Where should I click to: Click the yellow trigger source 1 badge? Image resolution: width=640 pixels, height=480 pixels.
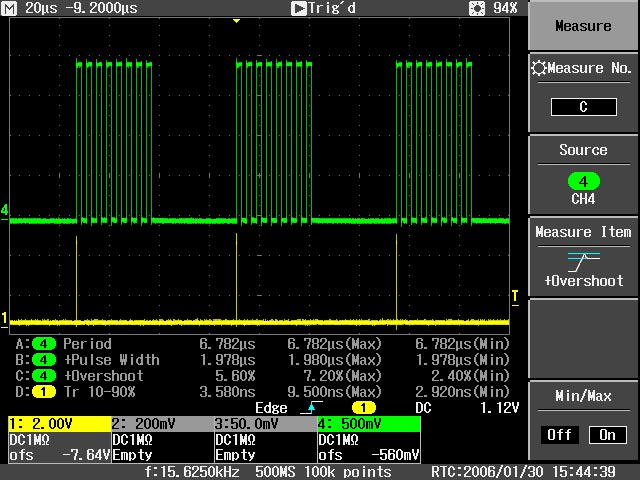click(362, 408)
